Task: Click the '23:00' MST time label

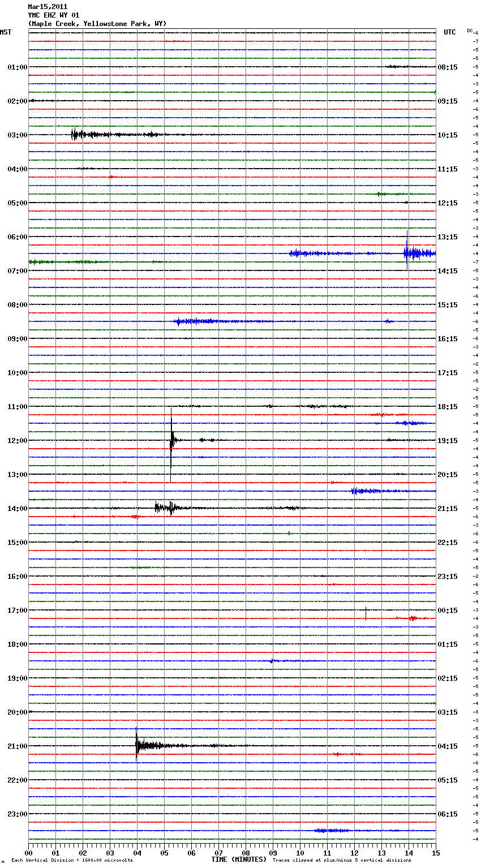Action: click(18, 814)
